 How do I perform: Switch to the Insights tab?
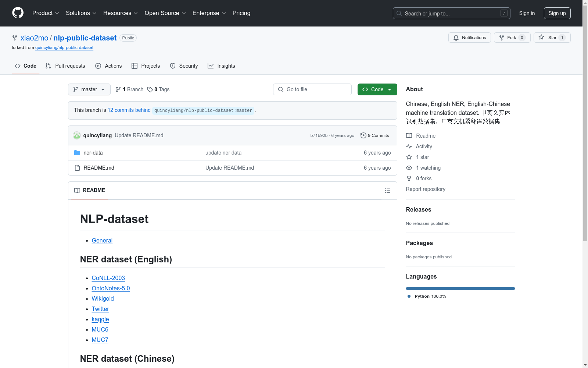tap(221, 66)
